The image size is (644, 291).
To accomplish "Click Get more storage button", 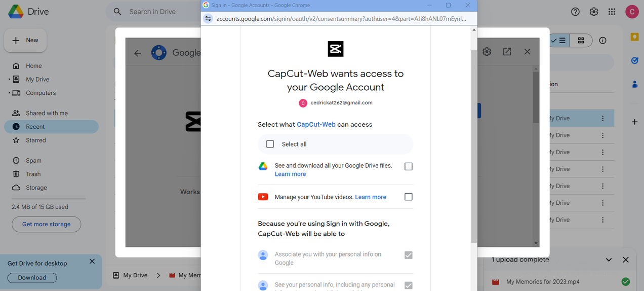I will pyautogui.click(x=46, y=224).
